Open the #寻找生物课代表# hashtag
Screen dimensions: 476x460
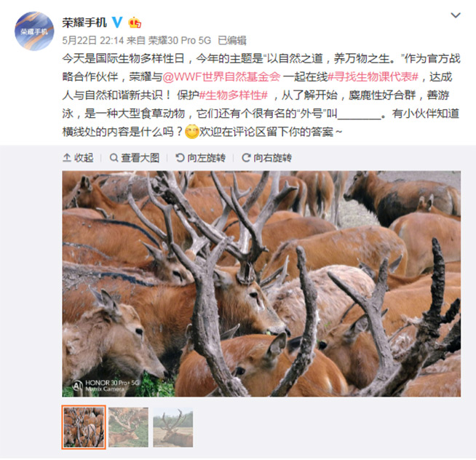373,77
